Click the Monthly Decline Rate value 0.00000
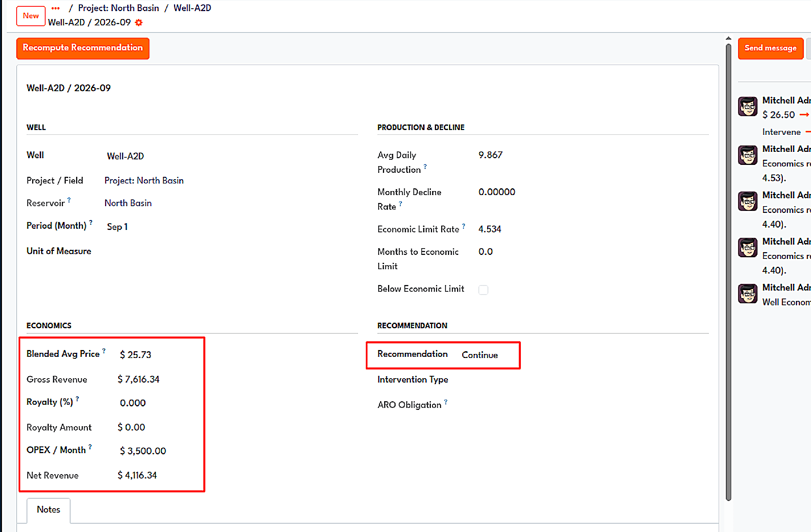Image resolution: width=811 pixels, height=532 pixels. 497,192
